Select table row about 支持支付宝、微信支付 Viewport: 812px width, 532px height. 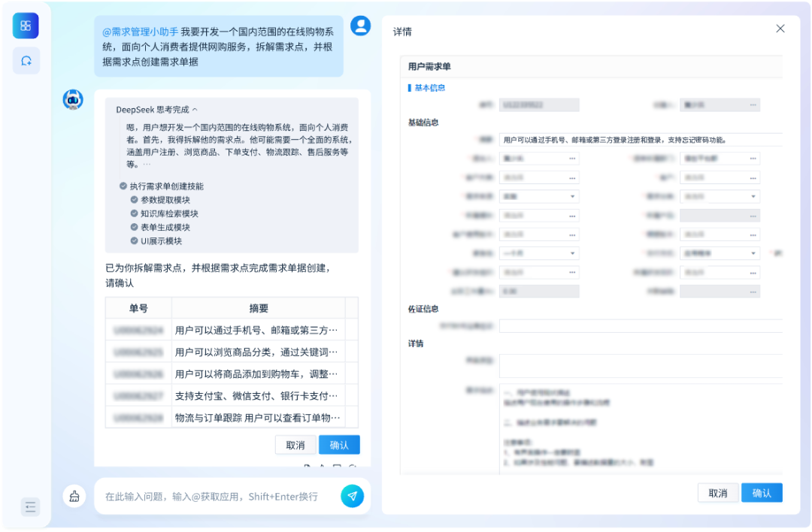pyautogui.click(x=256, y=395)
